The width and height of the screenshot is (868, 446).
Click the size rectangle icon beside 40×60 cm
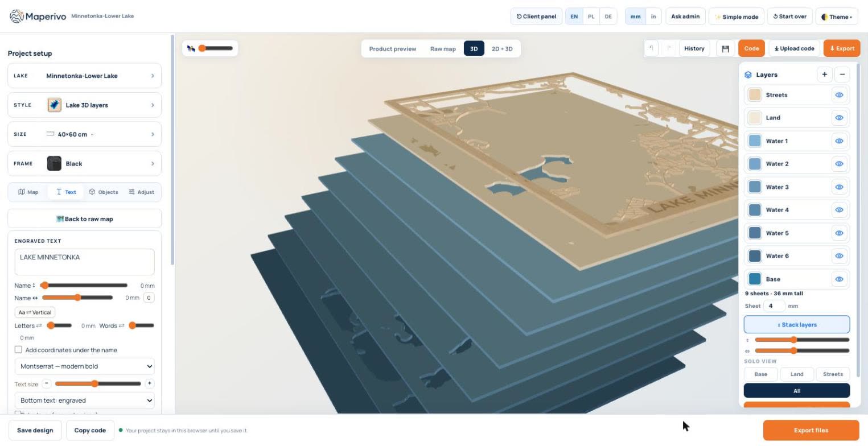[x=50, y=134]
